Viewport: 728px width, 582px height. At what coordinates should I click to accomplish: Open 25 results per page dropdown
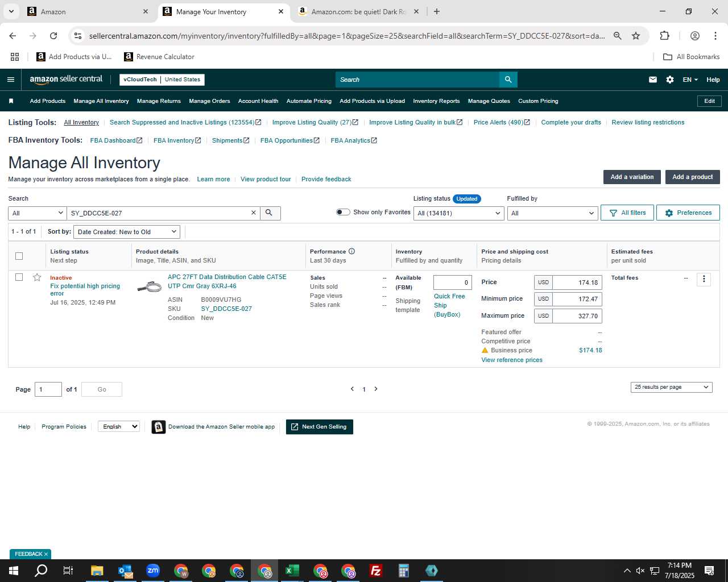pos(672,387)
